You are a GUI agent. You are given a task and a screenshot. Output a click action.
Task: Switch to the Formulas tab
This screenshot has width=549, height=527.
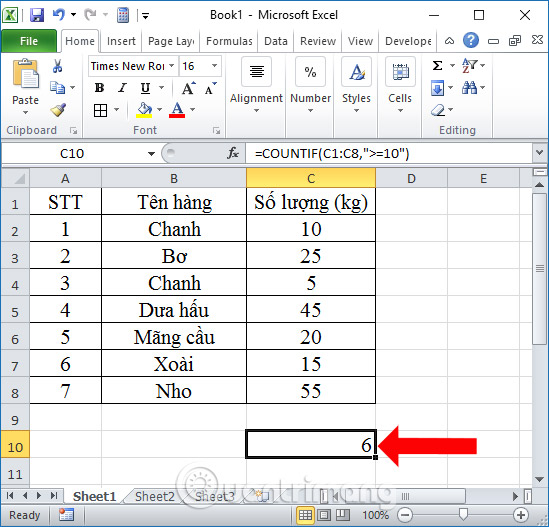tap(229, 41)
